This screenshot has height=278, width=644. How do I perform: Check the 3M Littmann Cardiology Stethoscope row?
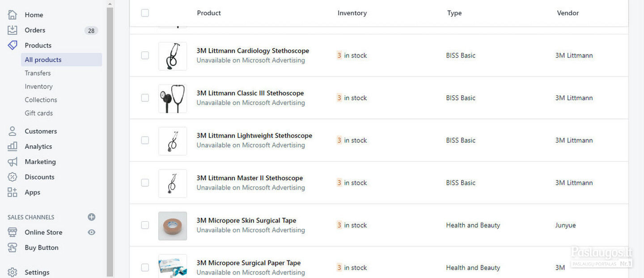145,55
